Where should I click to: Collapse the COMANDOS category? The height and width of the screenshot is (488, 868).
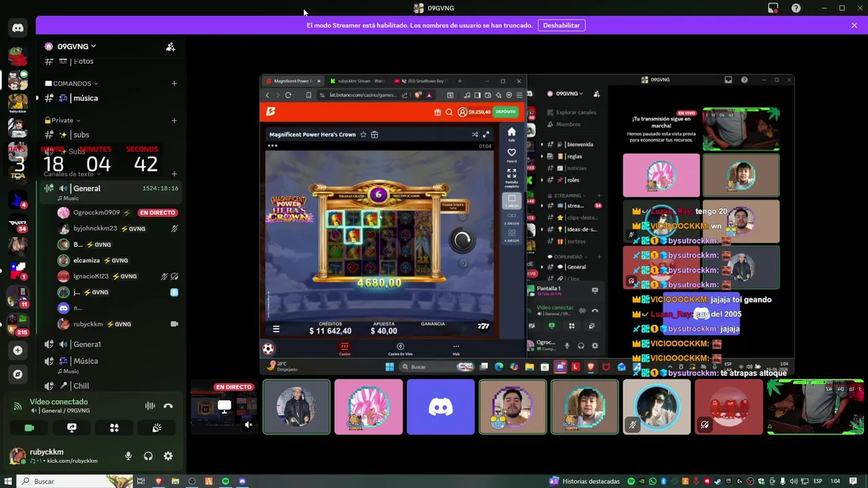pyautogui.click(x=72, y=83)
